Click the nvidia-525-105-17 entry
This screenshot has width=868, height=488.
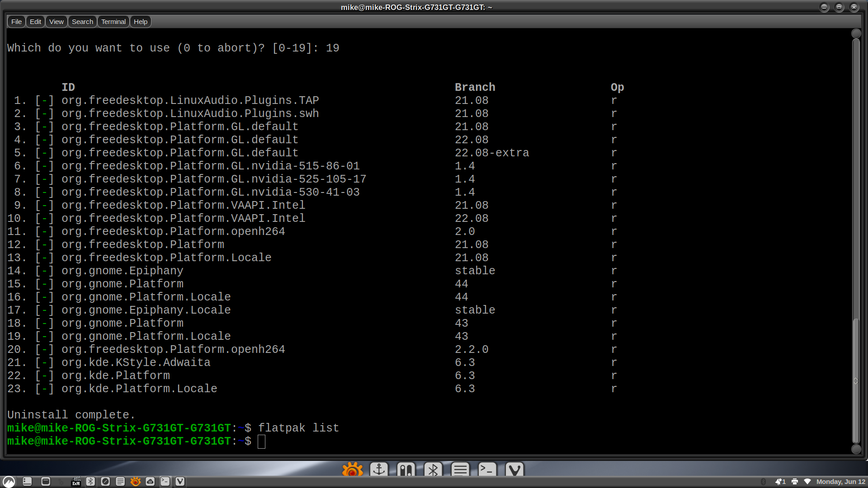tap(214, 179)
